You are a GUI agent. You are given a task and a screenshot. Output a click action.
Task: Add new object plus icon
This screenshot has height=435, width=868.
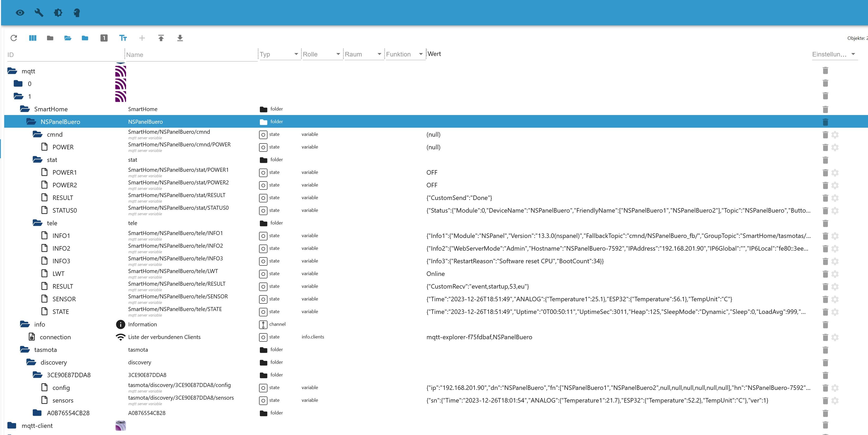click(142, 38)
